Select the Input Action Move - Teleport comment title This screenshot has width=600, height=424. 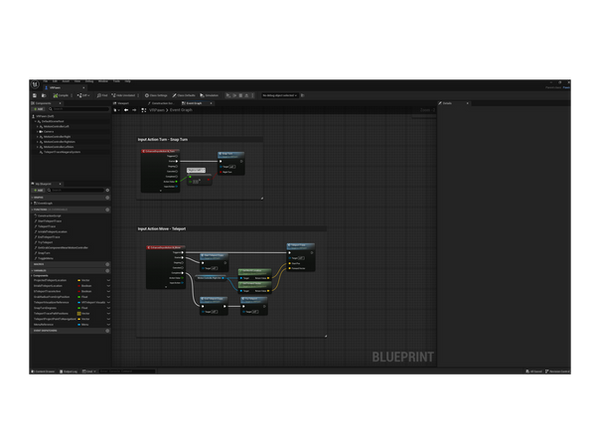(162, 229)
